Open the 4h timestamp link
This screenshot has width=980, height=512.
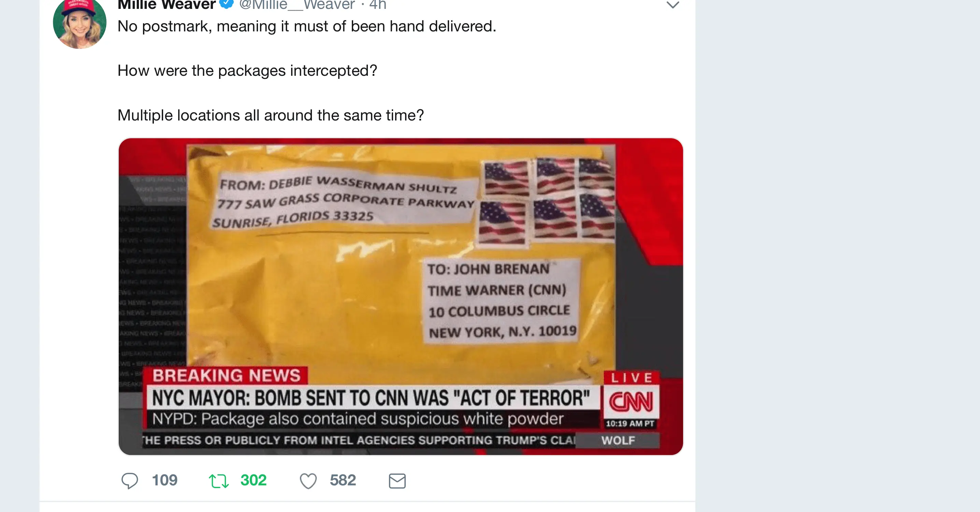pyautogui.click(x=378, y=4)
